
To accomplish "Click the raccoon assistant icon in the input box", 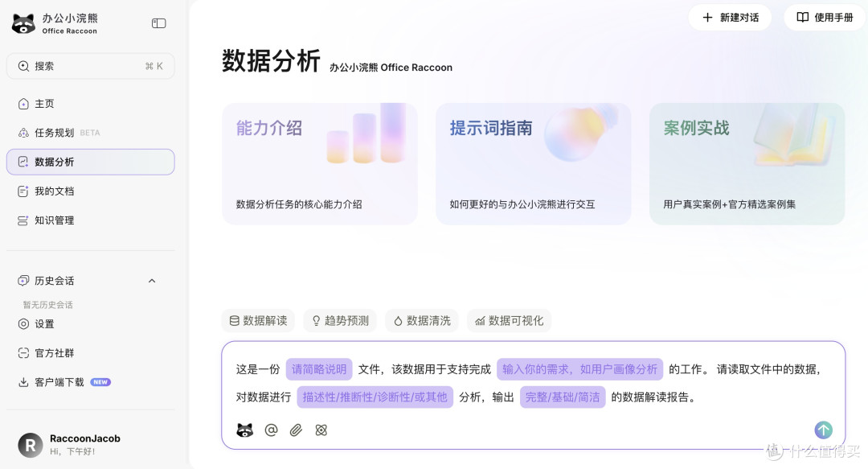I will click(x=244, y=430).
